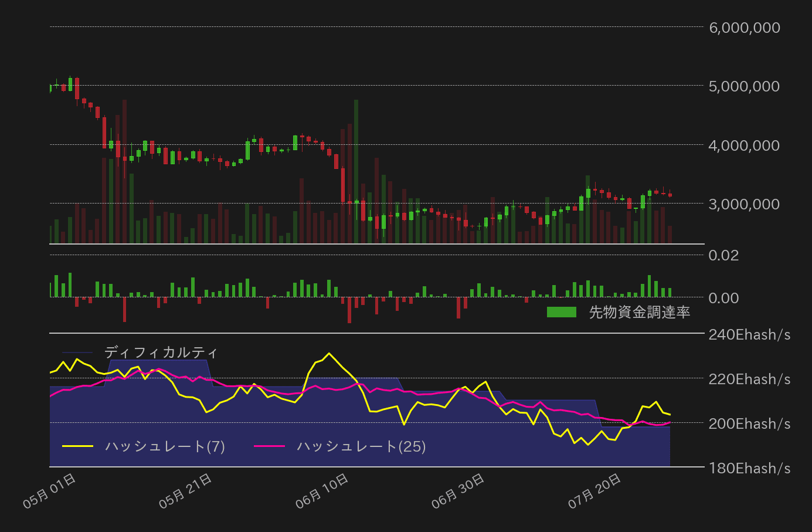The height and width of the screenshot is (532, 812).
Task: Click the 240Ehash/s axis label
Action: coord(749,334)
